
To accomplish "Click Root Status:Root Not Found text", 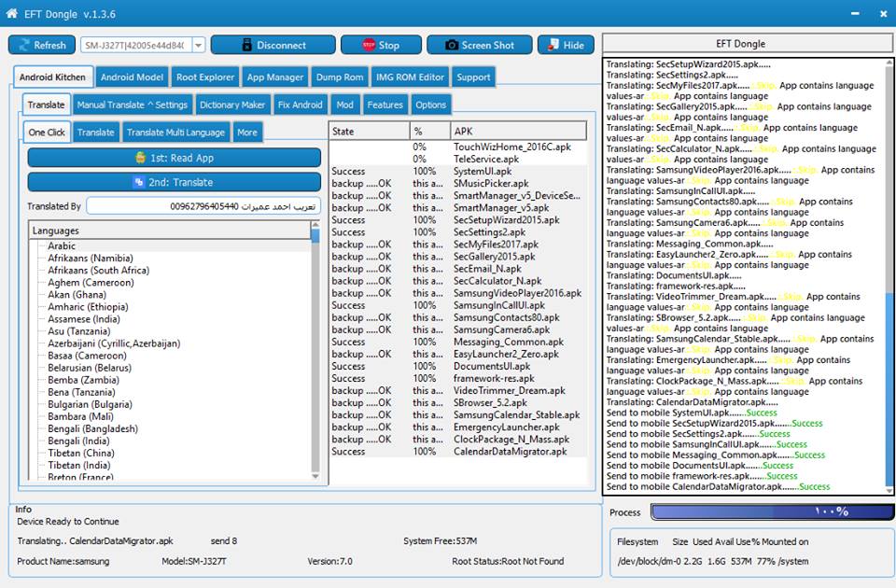I will click(508, 562).
